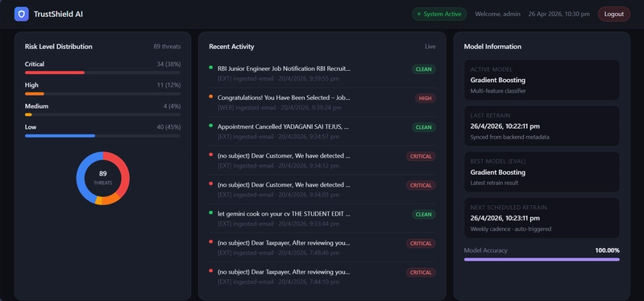
Task: Click the green status dot beside RBI Junior Engineer
Action: click(x=210, y=68)
